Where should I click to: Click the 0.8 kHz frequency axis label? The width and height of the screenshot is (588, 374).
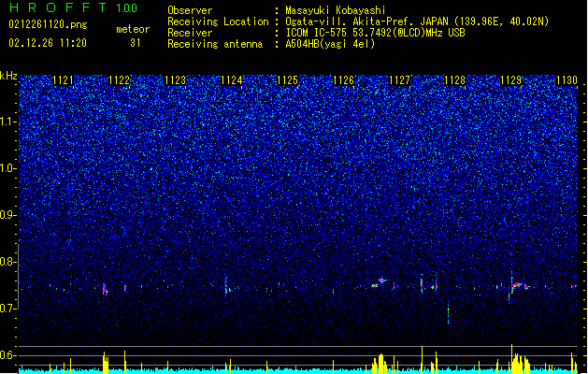[8, 262]
